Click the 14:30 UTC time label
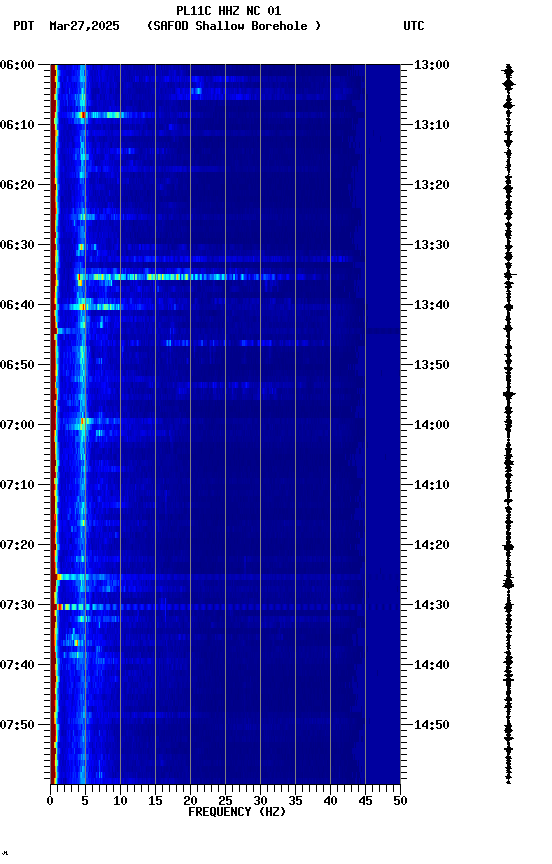 tap(432, 605)
